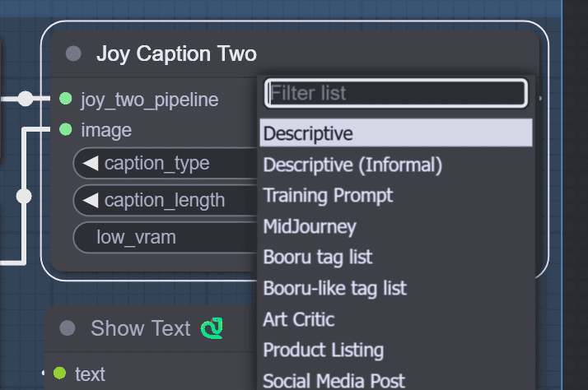Select Social Media Post entry
This screenshot has height=390, width=588.
click(x=396, y=380)
